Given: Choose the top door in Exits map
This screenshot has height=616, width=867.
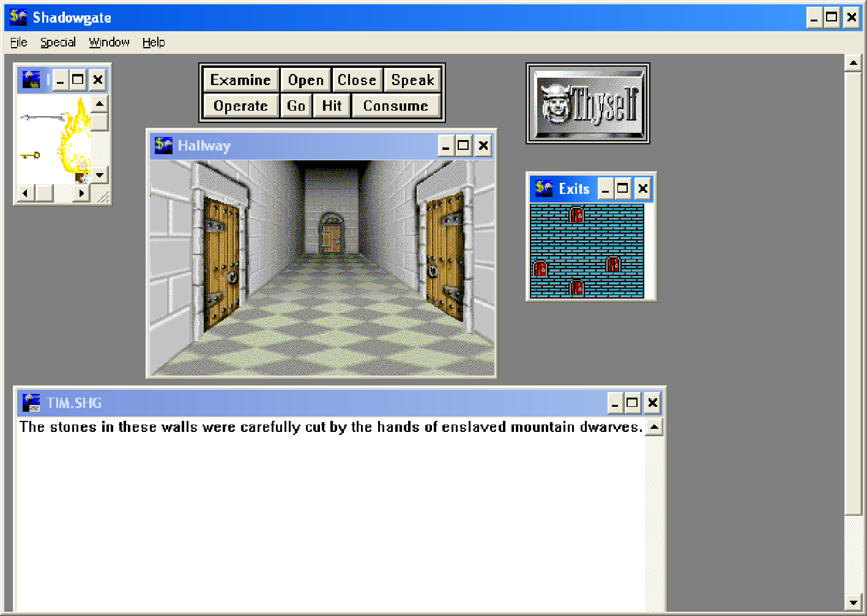Looking at the screenshot, I should coord(576,214).
